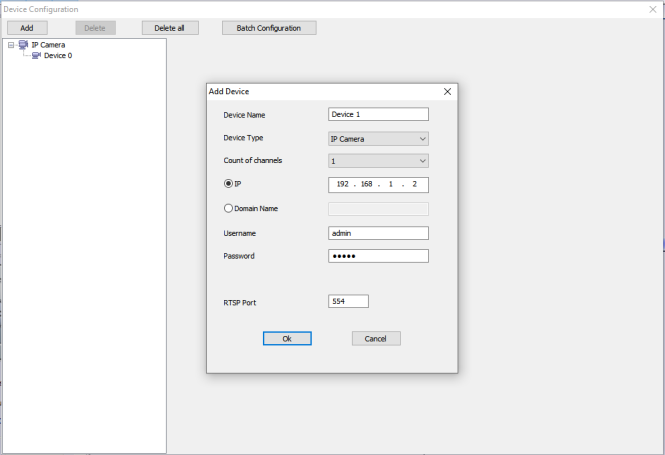Click the Add button
This screenshot has width=665, height=455.
click(27, 28)
